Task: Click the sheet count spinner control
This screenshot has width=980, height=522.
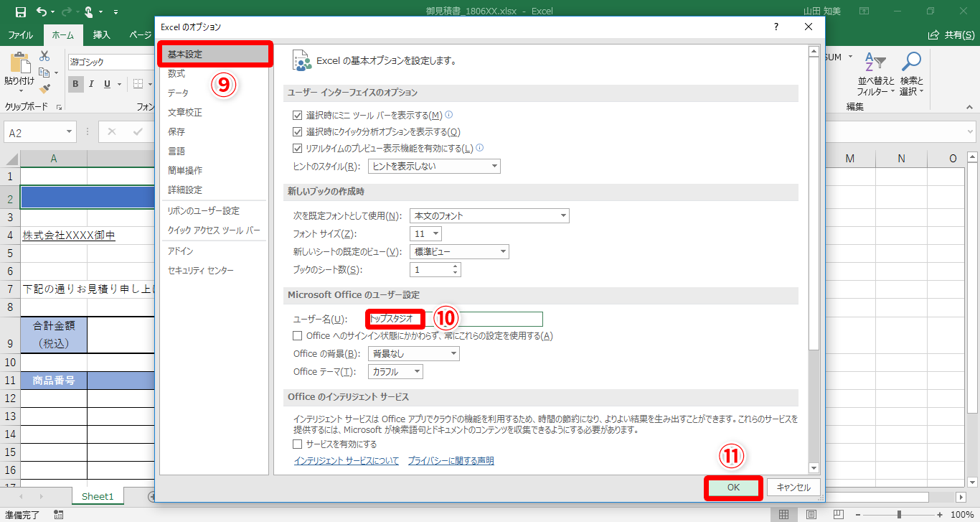Action: pyautogui.click(x=455, y=270)
